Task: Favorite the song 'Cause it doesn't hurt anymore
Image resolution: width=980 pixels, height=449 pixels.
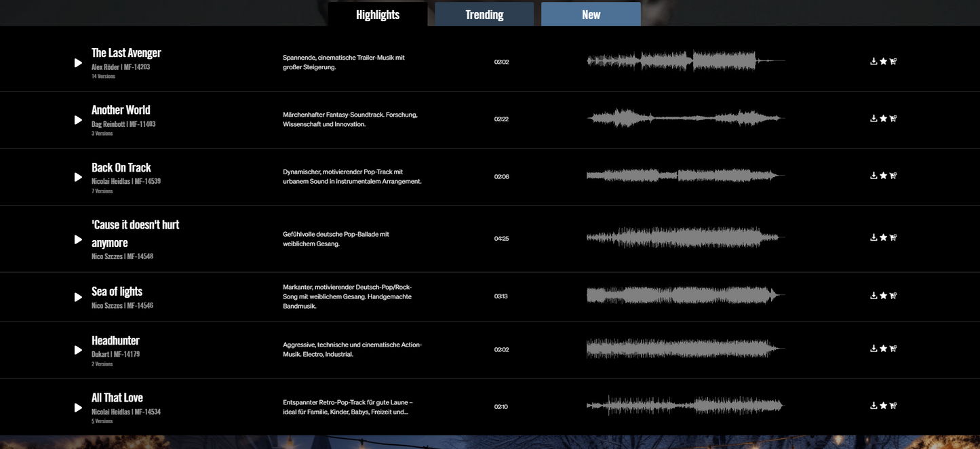Action: point(883,237)
